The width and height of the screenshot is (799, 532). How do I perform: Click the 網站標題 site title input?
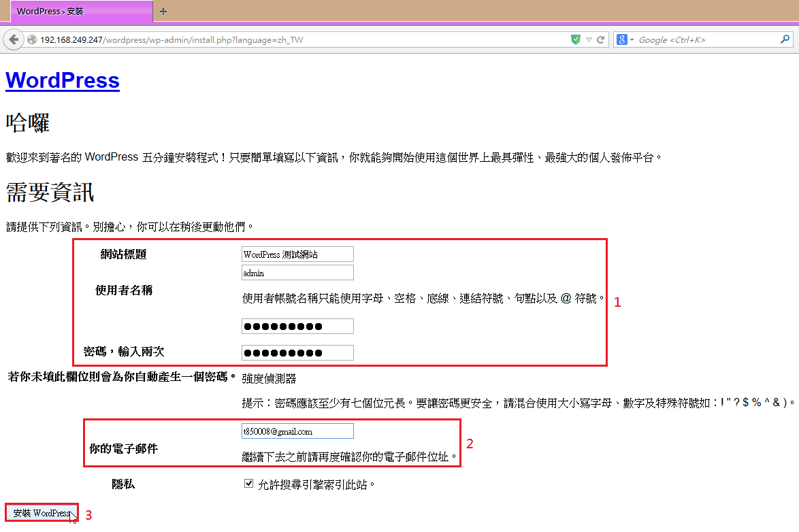click(297, 254)
